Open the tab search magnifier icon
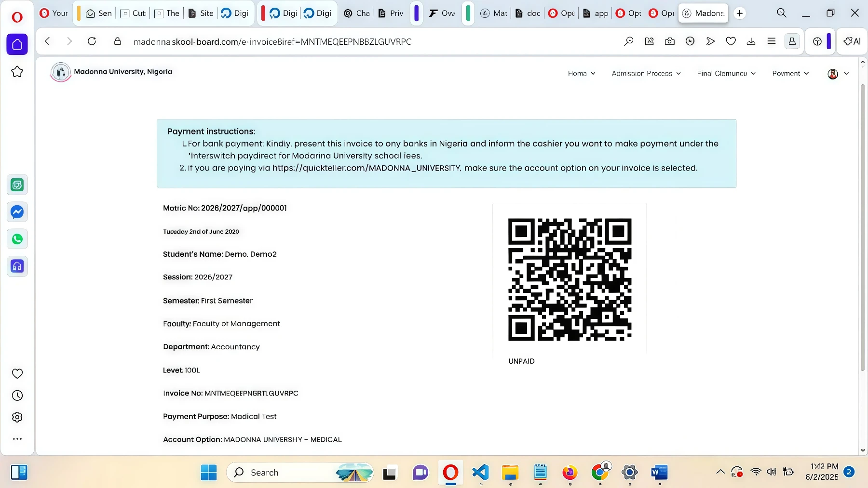The image size is (868, 488). pyautogui.click(x=782, y=13)
